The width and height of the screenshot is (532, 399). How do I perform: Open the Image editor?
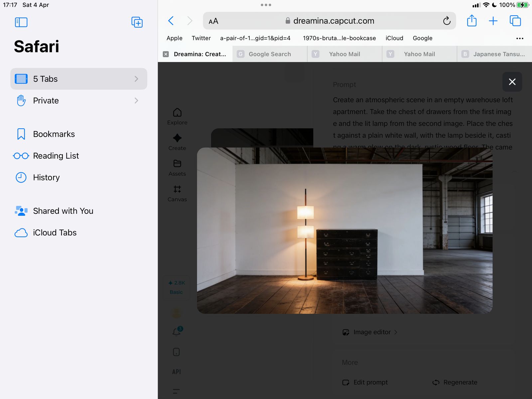point(370,332)
